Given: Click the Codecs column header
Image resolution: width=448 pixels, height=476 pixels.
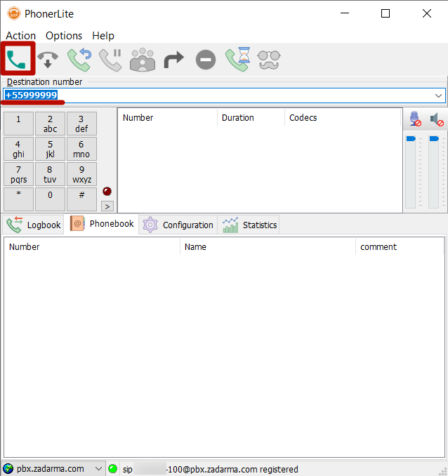Looking at the screenshot, I should [343, 118].
